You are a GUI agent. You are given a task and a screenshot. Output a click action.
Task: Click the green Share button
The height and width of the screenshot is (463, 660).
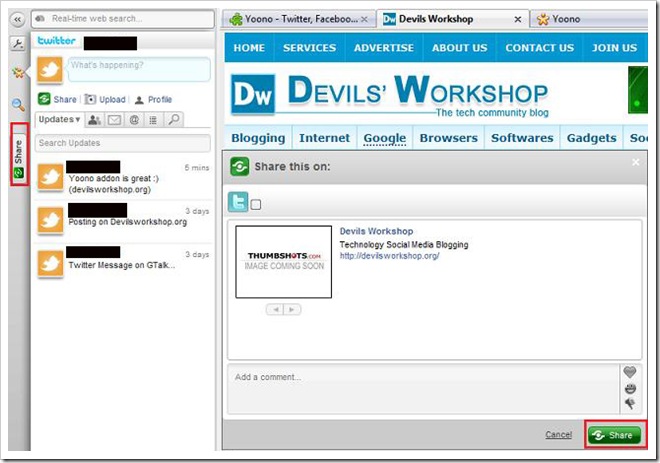click(x=615, y=435)
